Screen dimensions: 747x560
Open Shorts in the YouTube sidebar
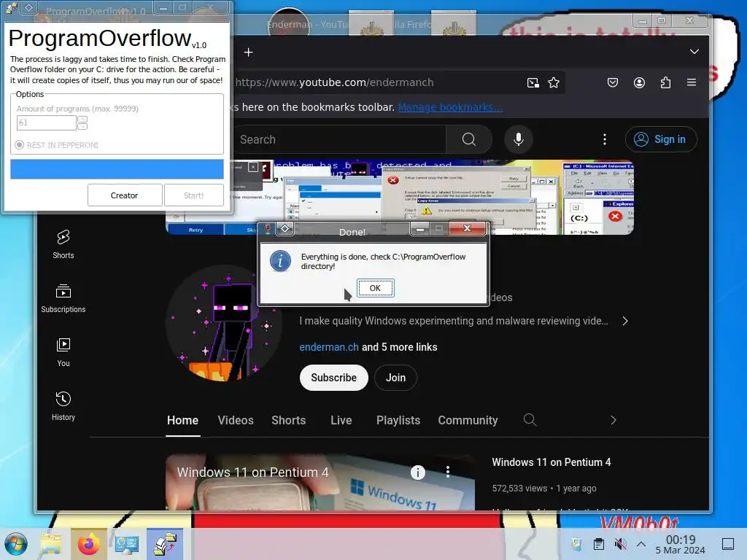click(63, 245)
